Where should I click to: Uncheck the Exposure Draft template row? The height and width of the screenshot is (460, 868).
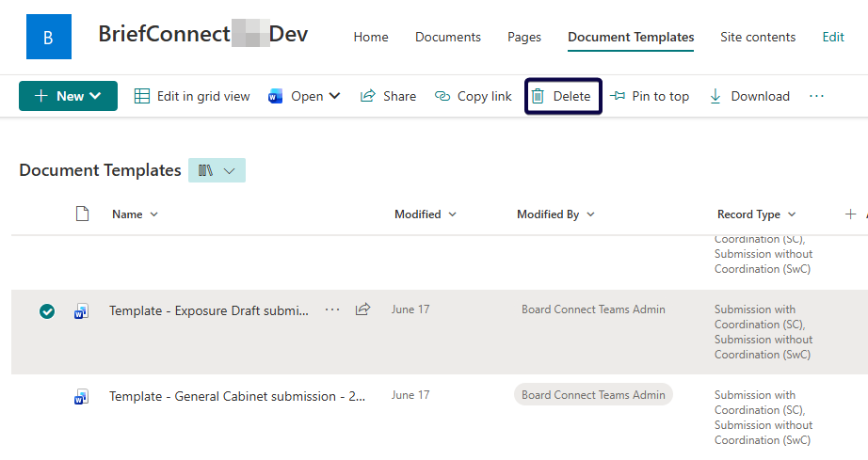[47, 311]
